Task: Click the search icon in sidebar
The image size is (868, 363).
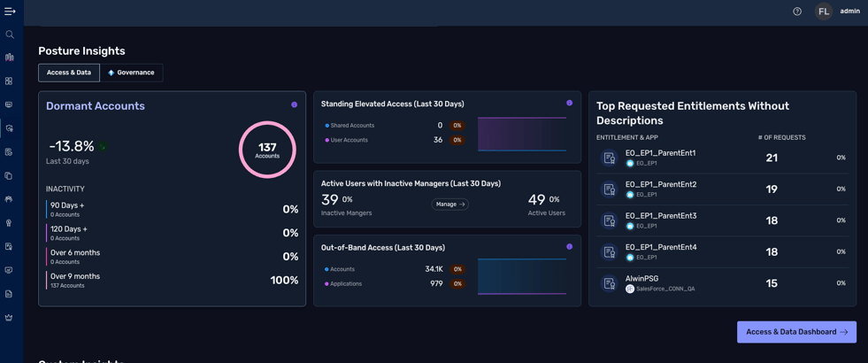Action: pos(10,35)
